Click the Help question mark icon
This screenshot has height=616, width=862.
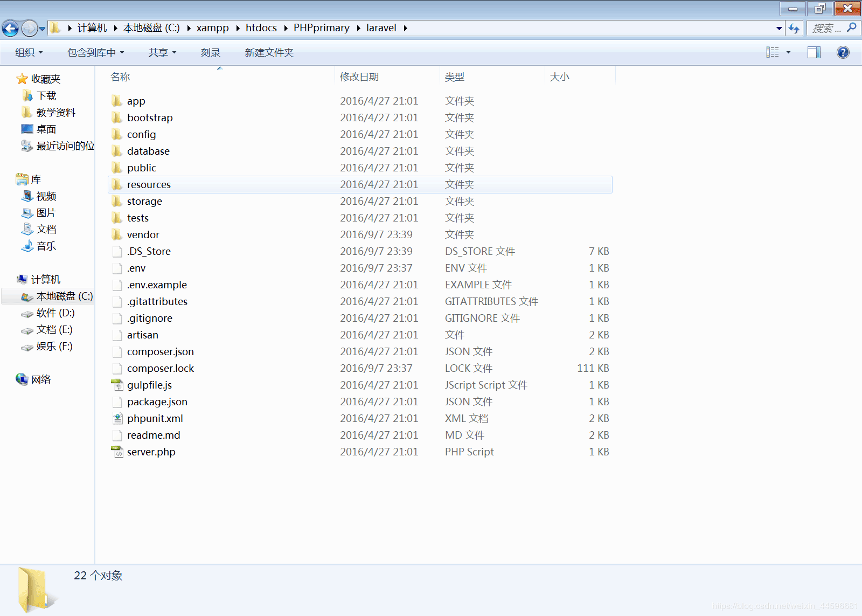[x=843, y=52]
